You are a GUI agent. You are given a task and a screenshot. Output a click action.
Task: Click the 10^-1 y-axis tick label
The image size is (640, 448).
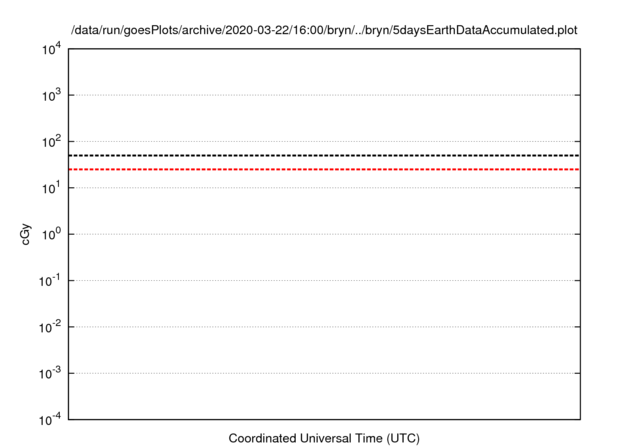click(x=50, y=281)
